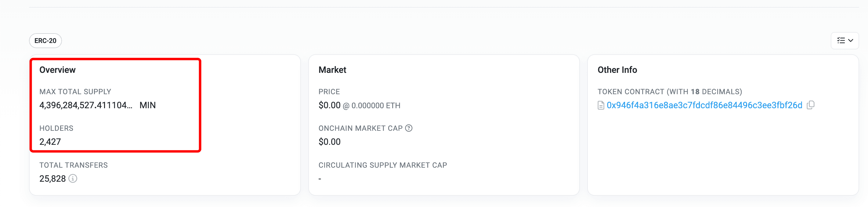Open the checklist view options dropdown
The image size is (868, 207).
tap(844, 40)
